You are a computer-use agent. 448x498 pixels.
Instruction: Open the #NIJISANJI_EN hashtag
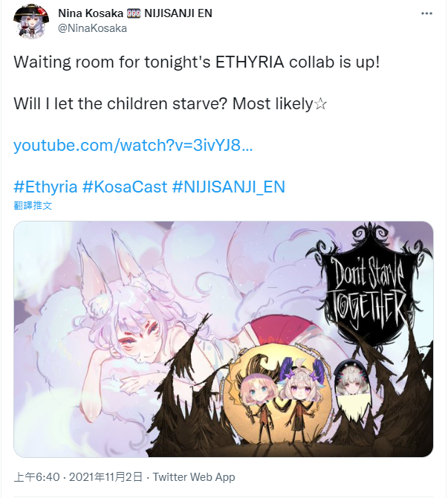click(228, 187)
